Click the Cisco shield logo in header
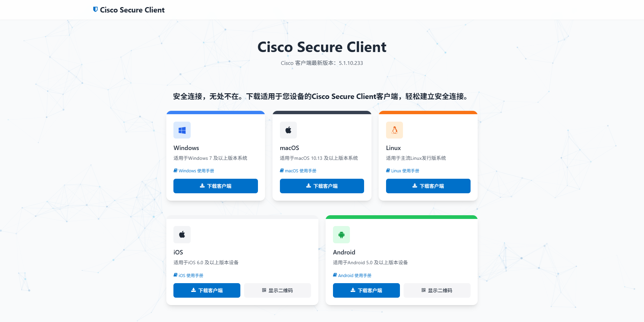The height and width of the screenshot is (322, 644). click(x=95, y=9)
